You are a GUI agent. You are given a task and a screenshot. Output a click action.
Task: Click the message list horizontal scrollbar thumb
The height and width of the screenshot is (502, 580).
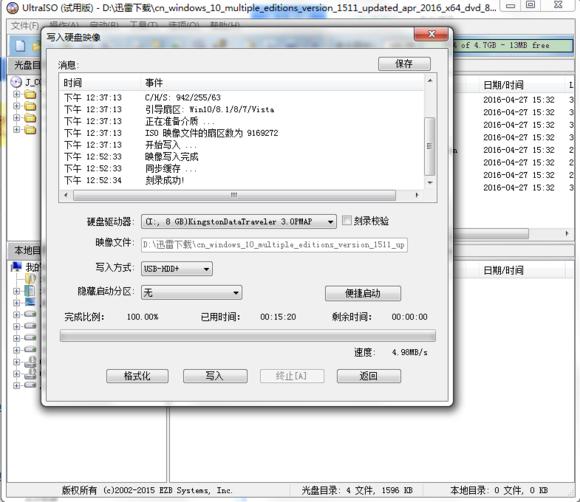pyautogui.click(x=234, y=195)
